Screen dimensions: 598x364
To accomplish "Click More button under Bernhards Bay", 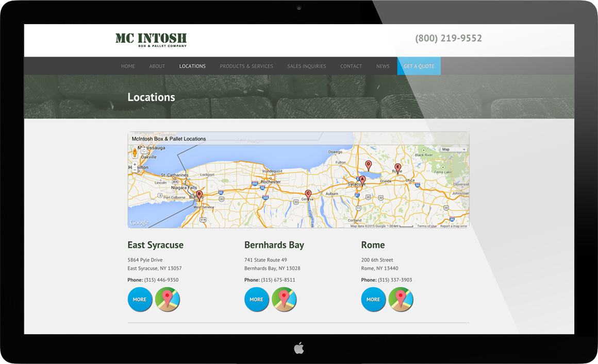I will 257,300.
